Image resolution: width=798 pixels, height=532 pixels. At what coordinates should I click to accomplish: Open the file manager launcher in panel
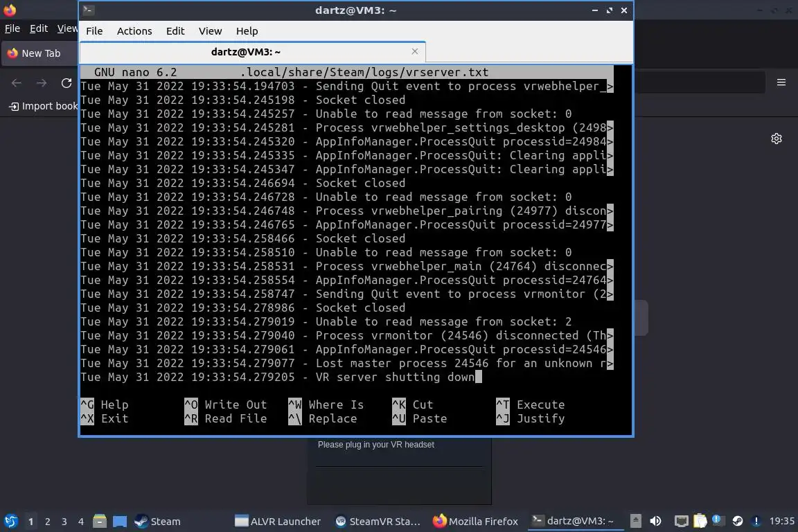pos(100,522)
